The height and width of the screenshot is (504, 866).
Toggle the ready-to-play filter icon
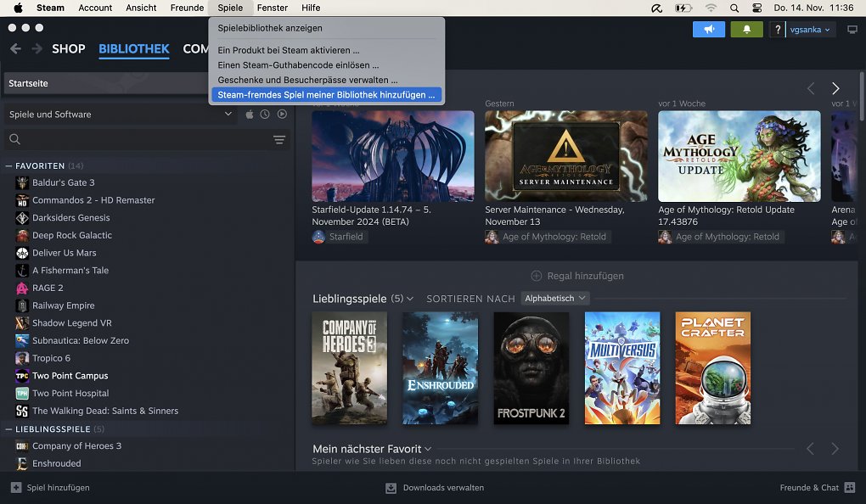(282, 115)
